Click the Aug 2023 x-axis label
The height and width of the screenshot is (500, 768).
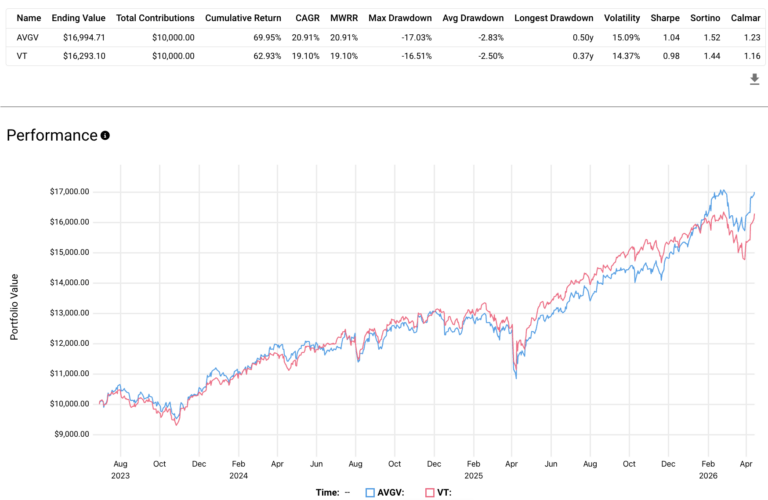[120, 470]
